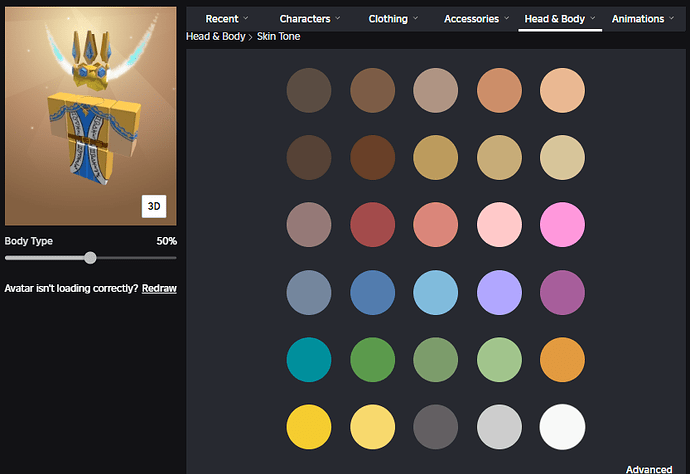Click the Redraw link
Screen dimensions: 690x474
point(159,288)
